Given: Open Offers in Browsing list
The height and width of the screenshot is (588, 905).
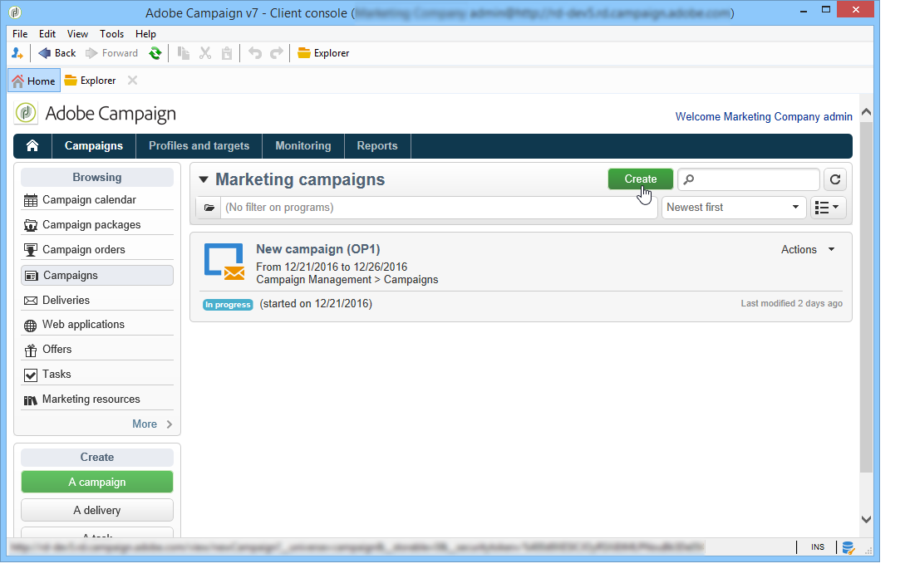Looking at the screenshot, I should tap(97, 349).
